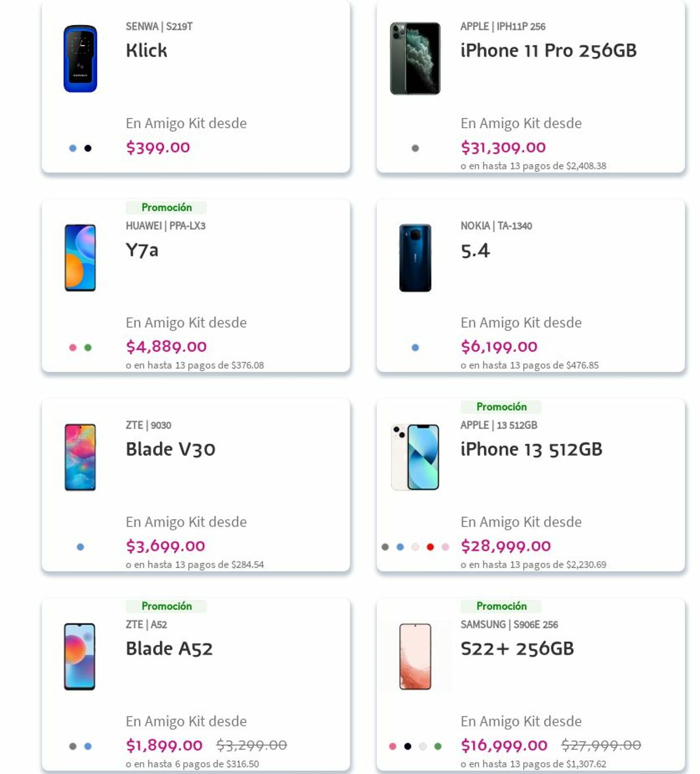Viewport: 700px width, 774px height.
Task: Open the iPhone 13 512GB title link
Action: (531, 449)
